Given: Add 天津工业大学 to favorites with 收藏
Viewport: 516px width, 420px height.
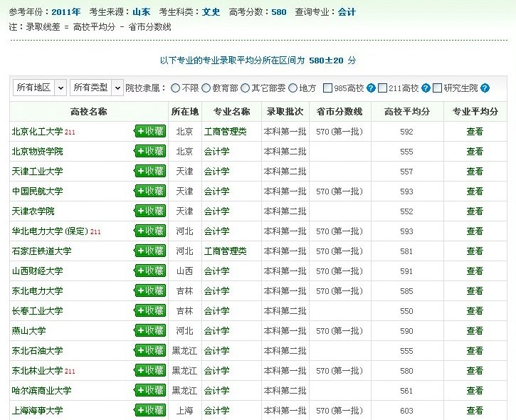Looking at the screenshot, I should tap(149, 171).
